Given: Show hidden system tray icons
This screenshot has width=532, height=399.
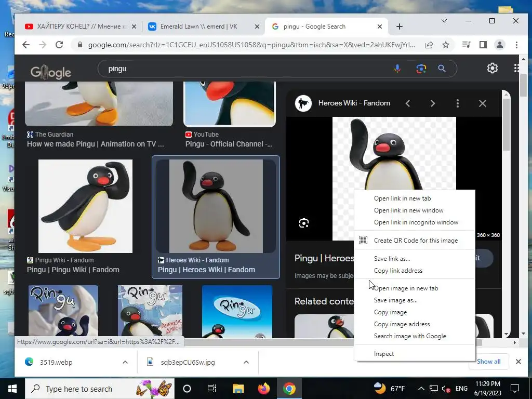Looking at the screenshot, I should click(x=421, y=389).
